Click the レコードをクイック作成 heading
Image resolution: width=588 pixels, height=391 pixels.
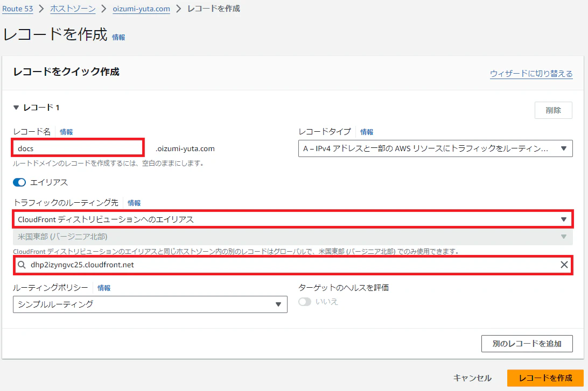pos(66,72)
